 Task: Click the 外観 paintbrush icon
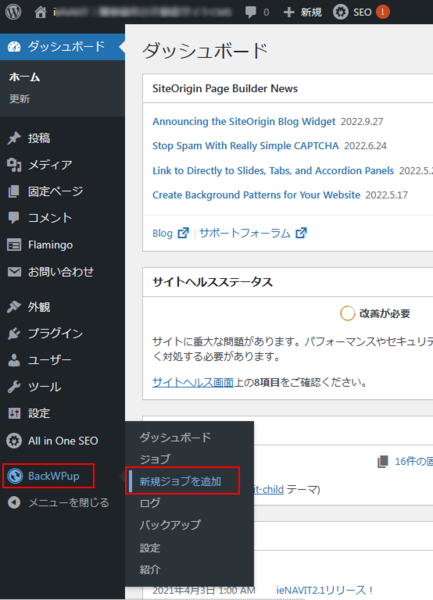[14, 307]
